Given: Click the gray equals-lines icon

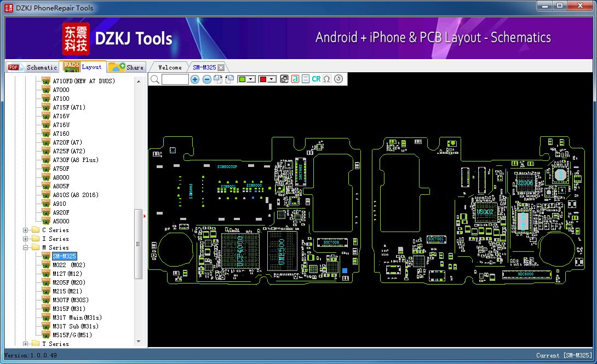Looking at the screenshot, I should 305,79.
